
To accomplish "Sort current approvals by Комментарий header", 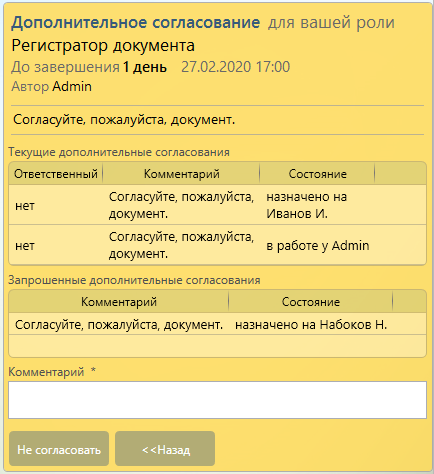I will coord(181,174).
